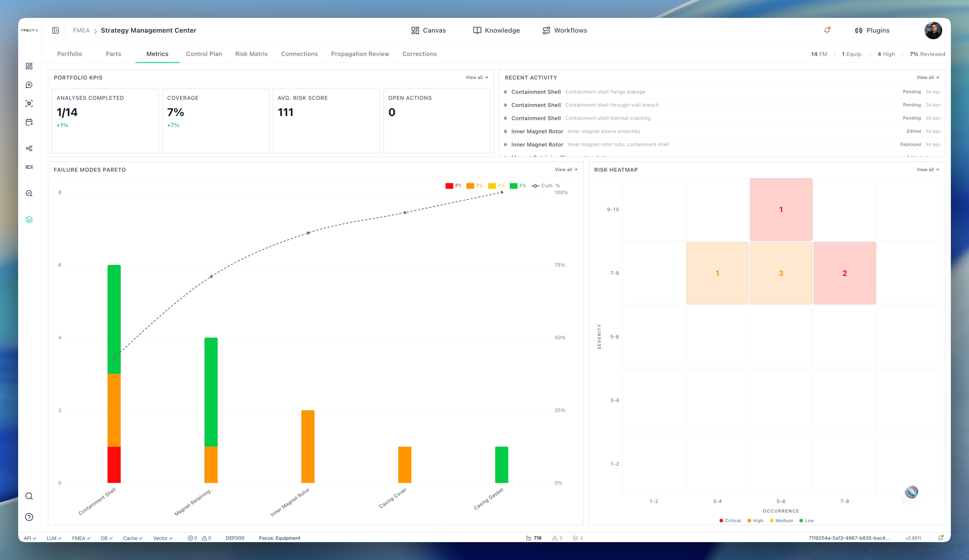Switch to the Corrections tab
Image resolution: width=969 pixels, height=560 pixels.
[419, 54]
